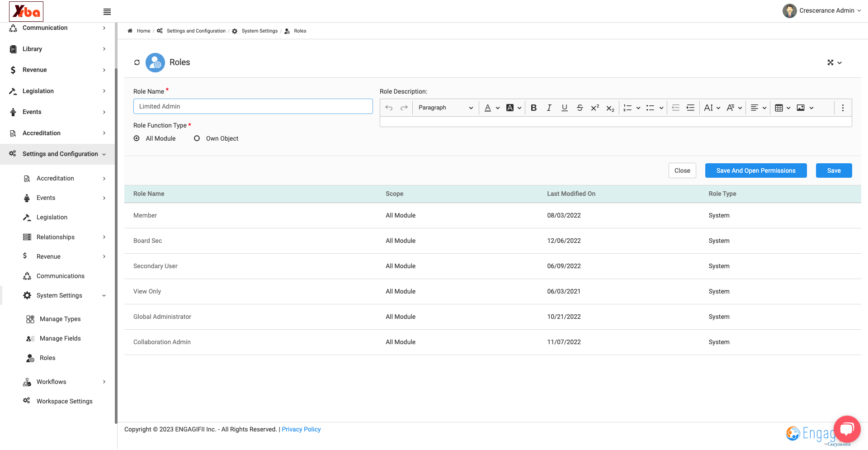Screen dimensions: 868x450
Task: Select the Global Administrator role row
Action: pos(493,317)
